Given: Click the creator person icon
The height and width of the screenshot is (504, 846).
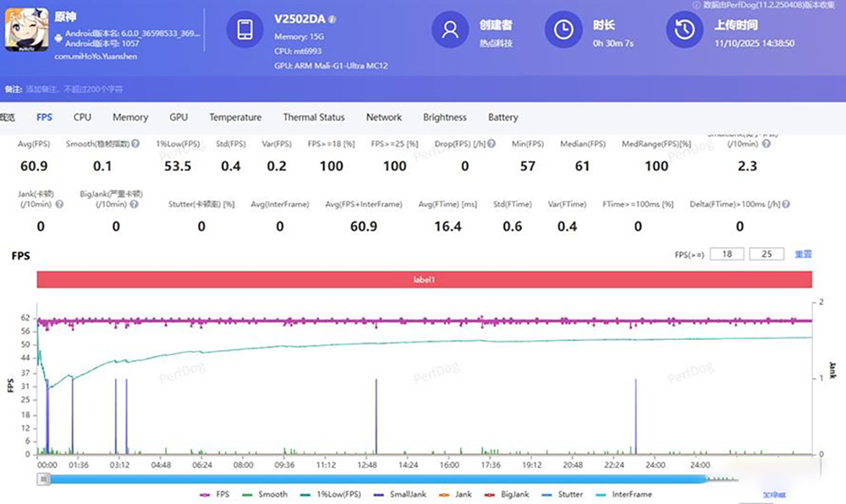Looking at the screenshot, I should (451, 30).
